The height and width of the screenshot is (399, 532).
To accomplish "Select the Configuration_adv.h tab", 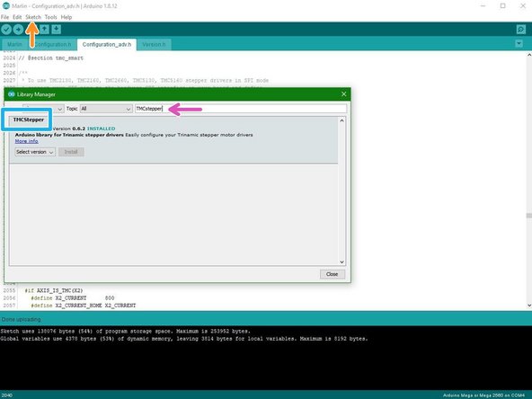I will [107, 44].
